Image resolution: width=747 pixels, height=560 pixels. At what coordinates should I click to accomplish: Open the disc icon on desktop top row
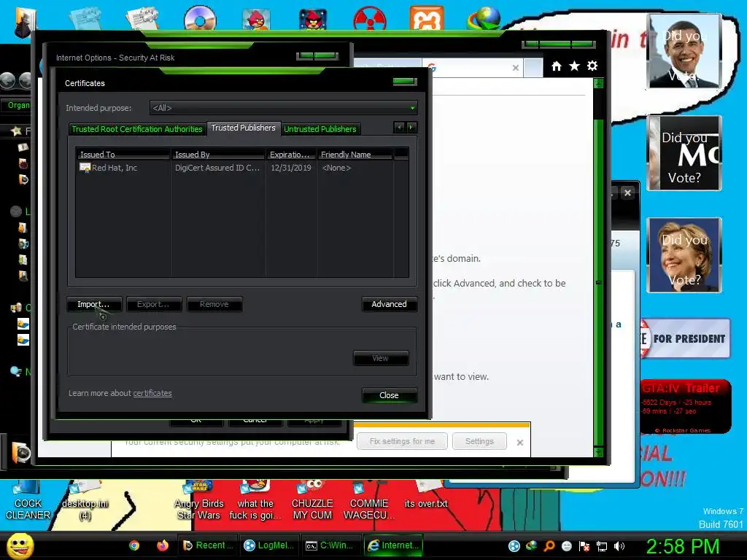(x=200, y=19)
